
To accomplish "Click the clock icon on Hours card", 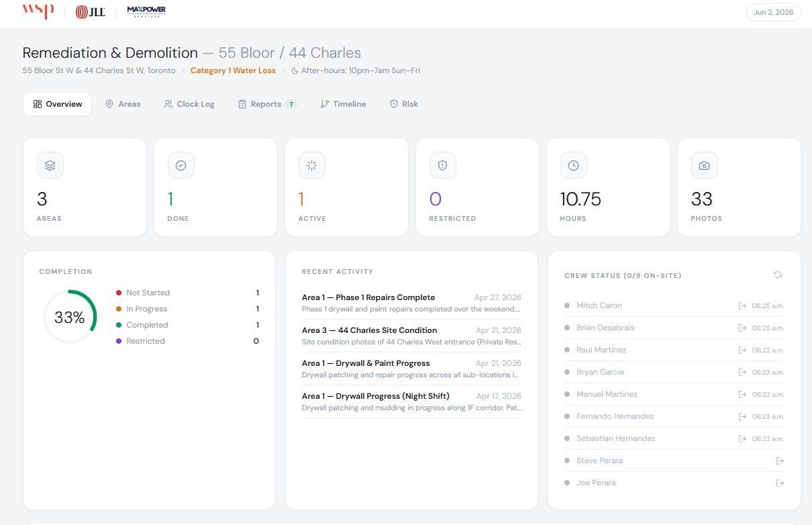I will 573,165.
